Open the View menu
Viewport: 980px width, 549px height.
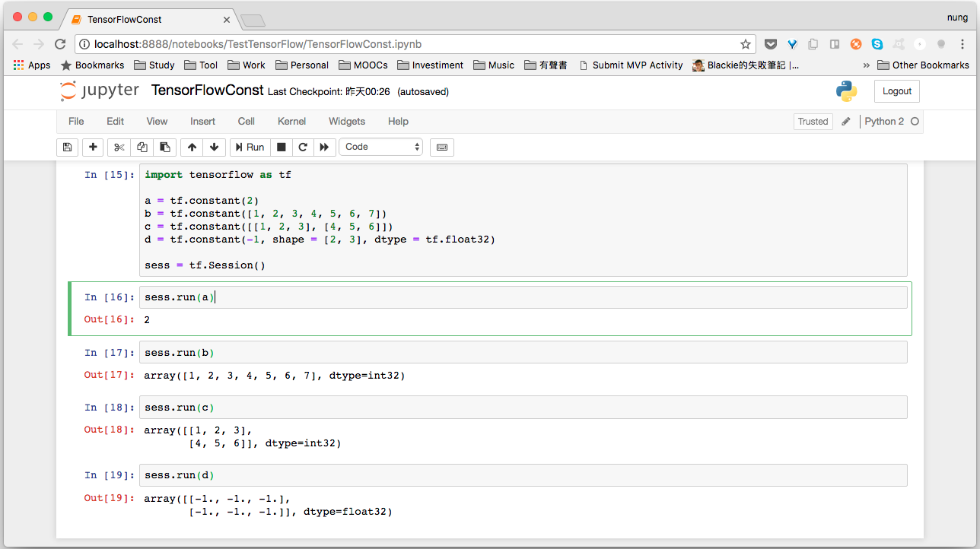[157, 122]
